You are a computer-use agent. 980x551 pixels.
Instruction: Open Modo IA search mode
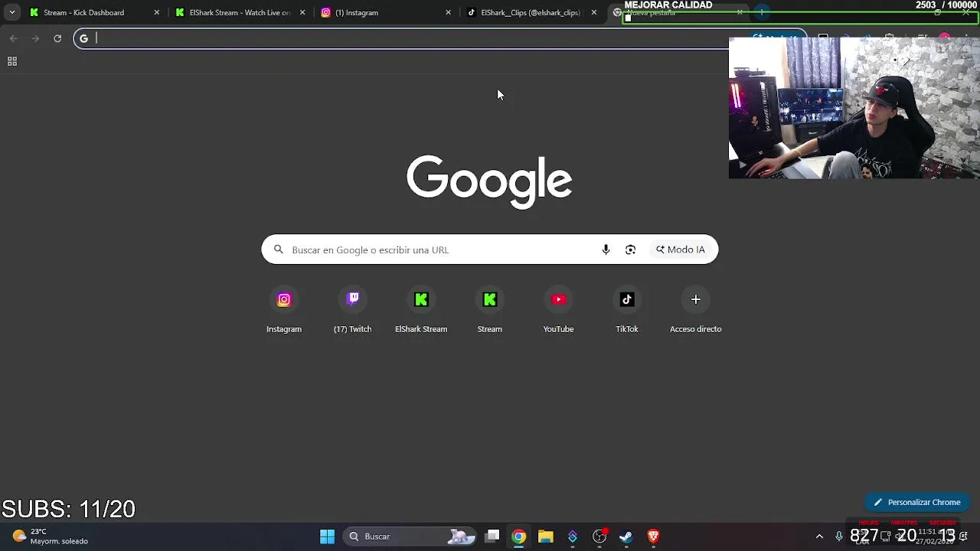pos(680,249)
